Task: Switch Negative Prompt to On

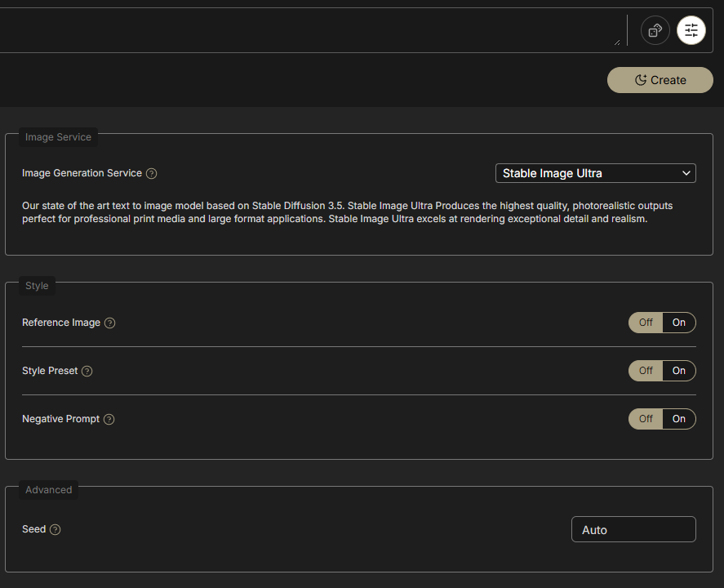Action: point(679,419)
